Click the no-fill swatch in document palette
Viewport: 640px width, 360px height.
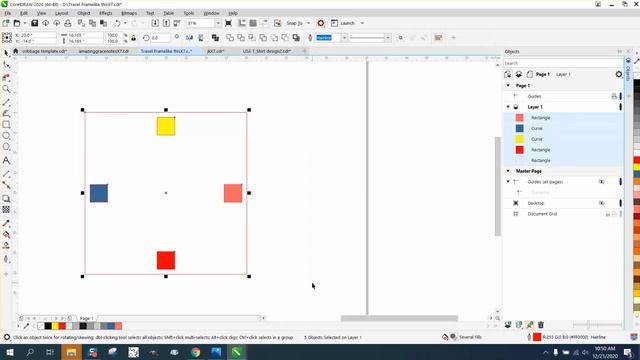40,326
